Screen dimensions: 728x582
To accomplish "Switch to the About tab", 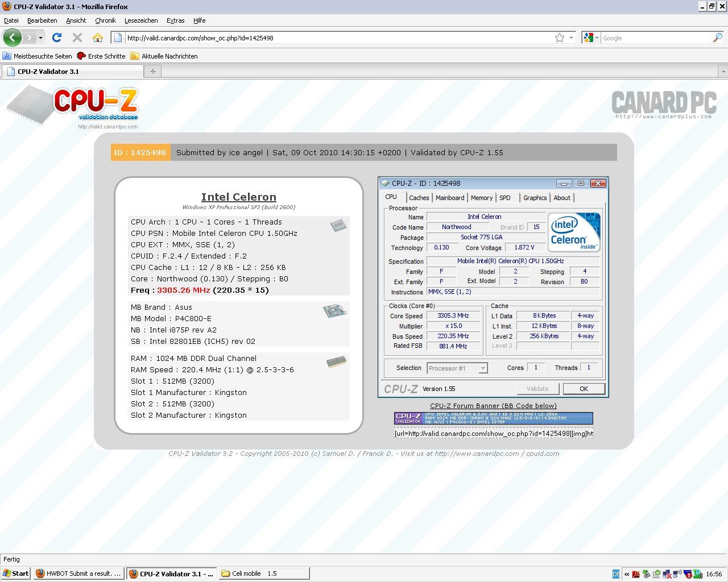I will [x=562, y=198].
